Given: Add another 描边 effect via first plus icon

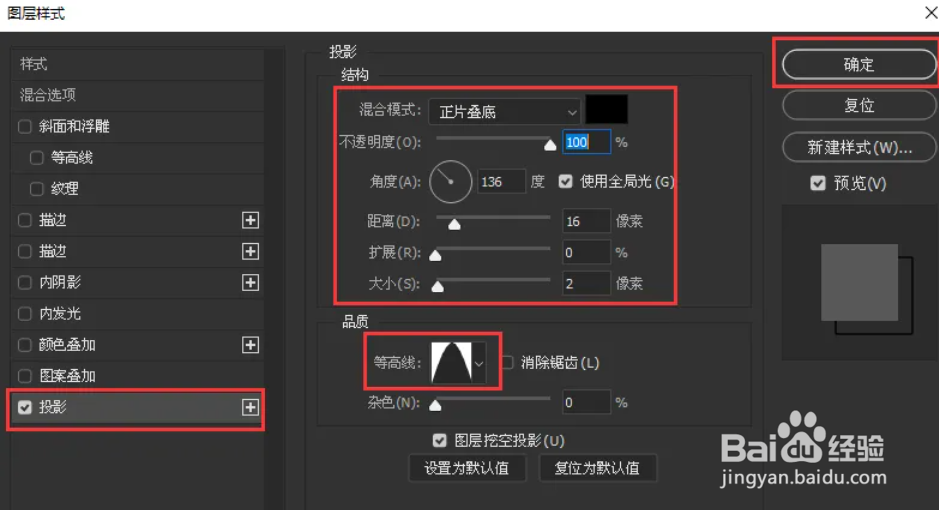Looking at the screenshot, I should tap(250, 220).
